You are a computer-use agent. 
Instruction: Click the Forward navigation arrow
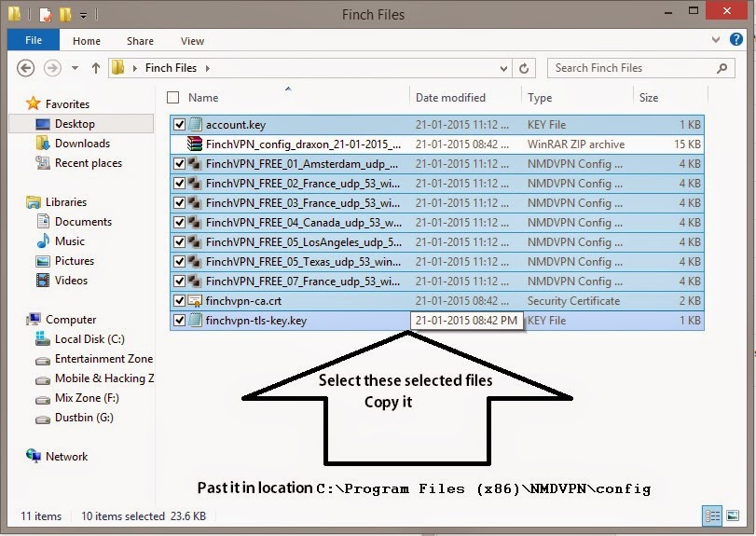(52, 68)
